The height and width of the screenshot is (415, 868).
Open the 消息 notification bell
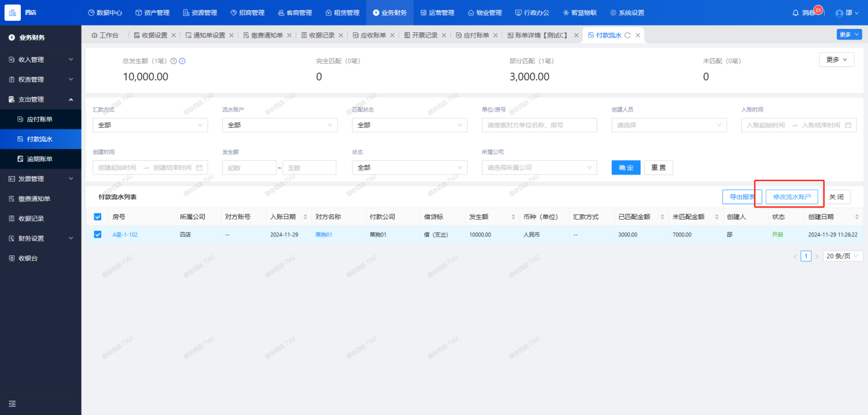(x=796, y=13)
